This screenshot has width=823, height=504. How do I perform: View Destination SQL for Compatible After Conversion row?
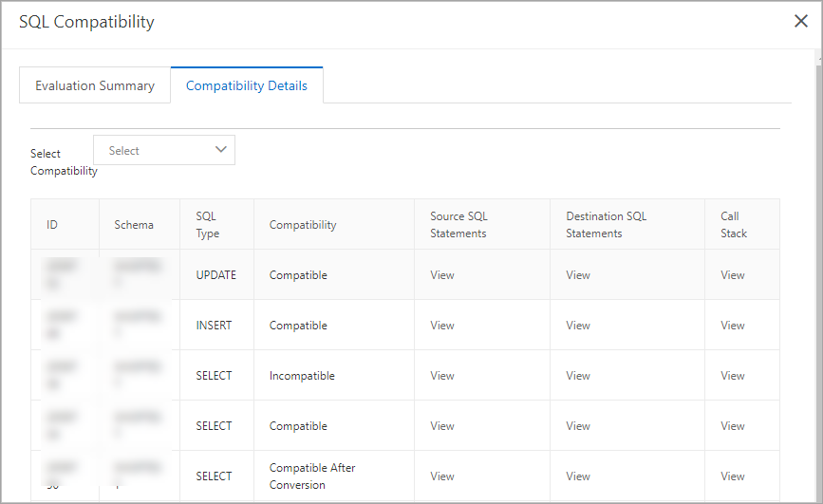(578, 476)
